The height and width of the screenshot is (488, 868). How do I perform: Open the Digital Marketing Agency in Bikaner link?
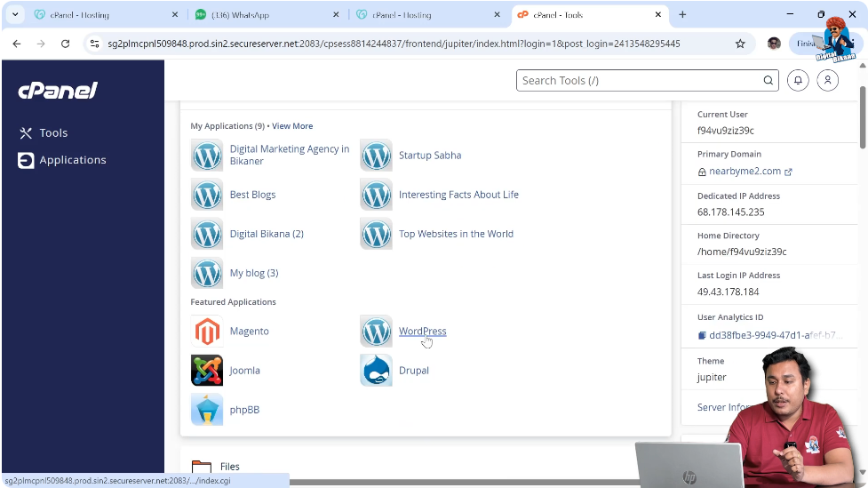click(290, 155)
